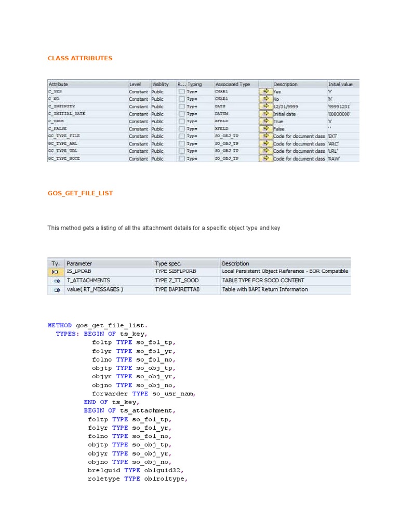Screen dimensions: 399x532
Task: Click the parameter type icon for T_ATTACHMENTS
Action: [x=56, y=281]
